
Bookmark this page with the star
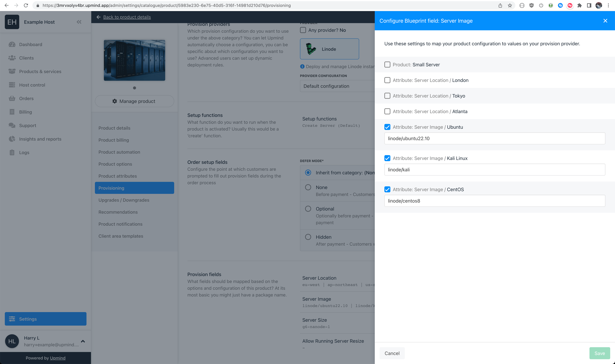pos(510,5)
